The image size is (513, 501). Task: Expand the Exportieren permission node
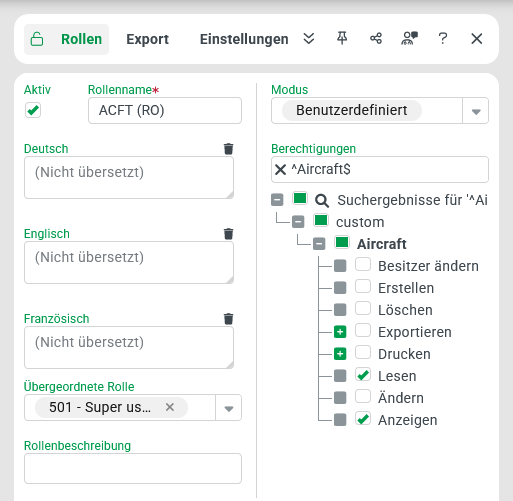[340, 332]
